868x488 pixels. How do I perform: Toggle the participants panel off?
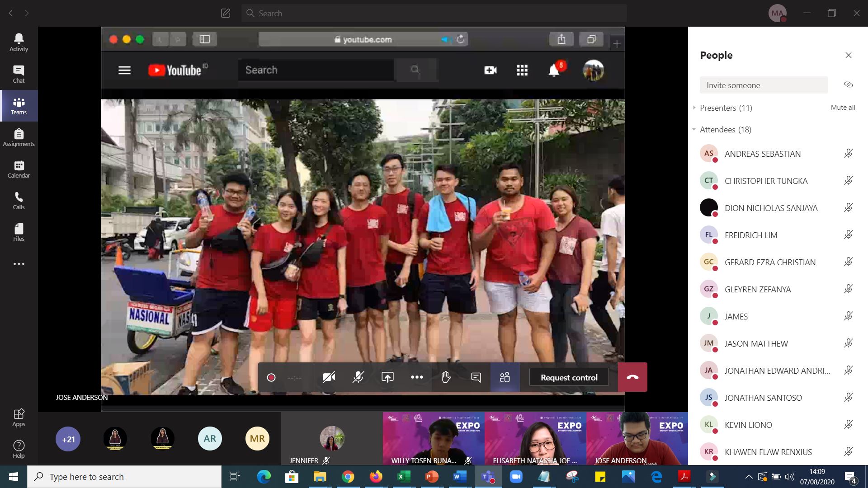[505, 377]
